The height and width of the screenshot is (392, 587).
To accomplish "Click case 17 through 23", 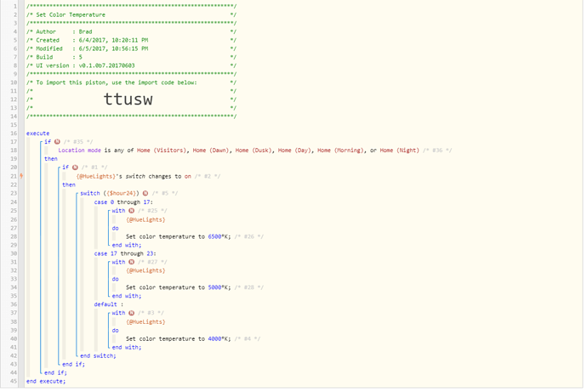I will pos(125,253).
